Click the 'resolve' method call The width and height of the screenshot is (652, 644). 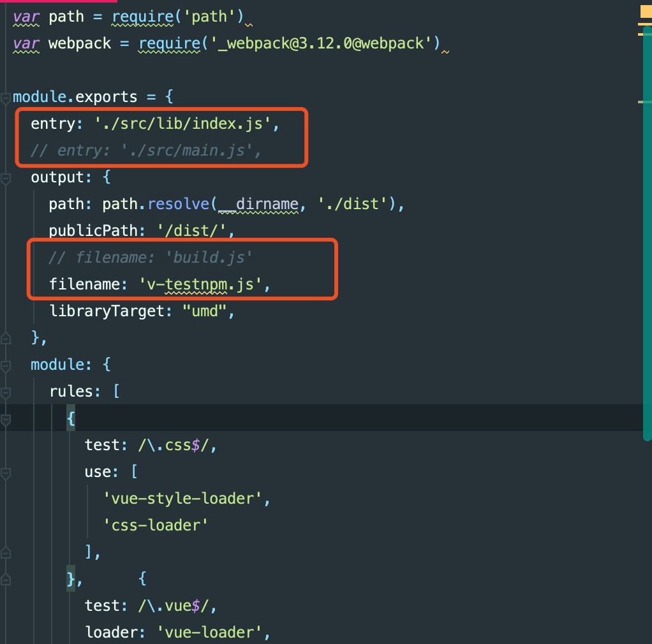pyautogui.click(x=179, y=204)
